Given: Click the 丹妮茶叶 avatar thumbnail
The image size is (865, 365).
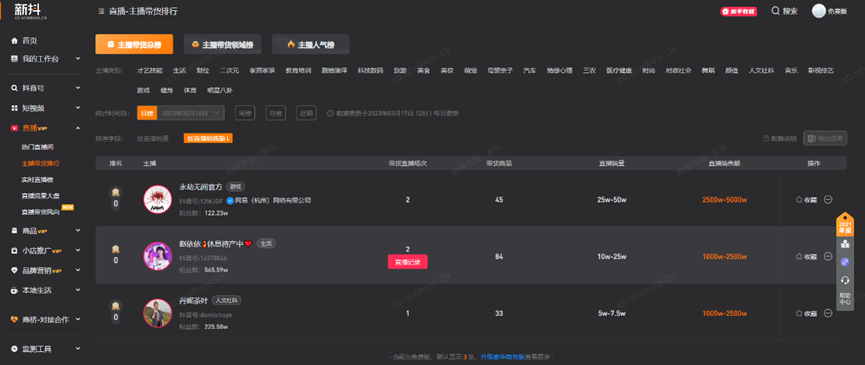Looking at the screenshot, I should pos(158,313).
